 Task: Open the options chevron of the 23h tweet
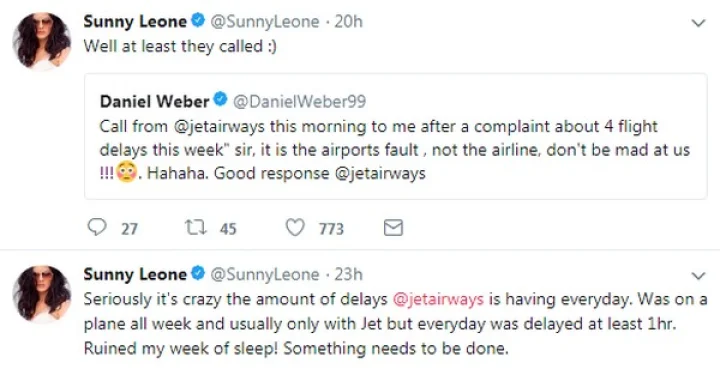coord(698,275)
